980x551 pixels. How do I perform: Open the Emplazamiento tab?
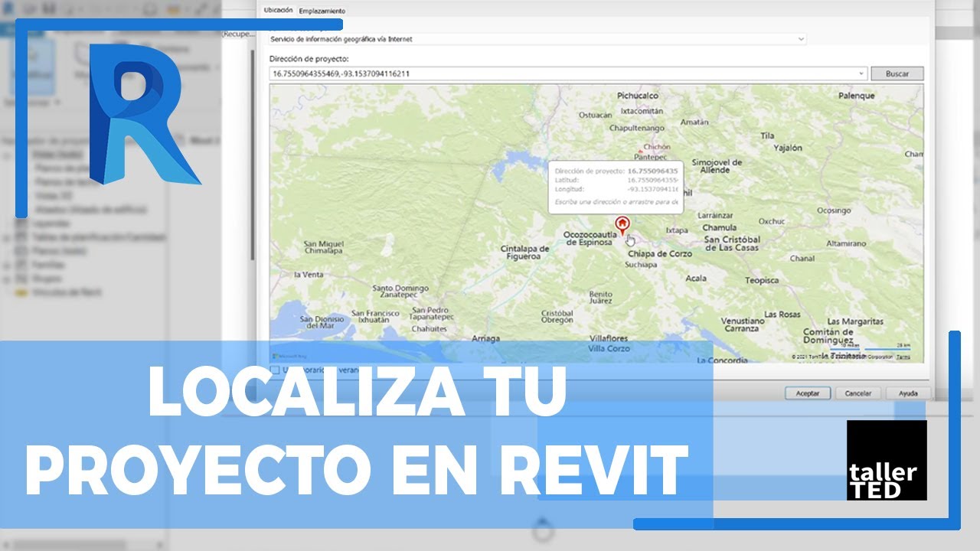coord(322,11)
